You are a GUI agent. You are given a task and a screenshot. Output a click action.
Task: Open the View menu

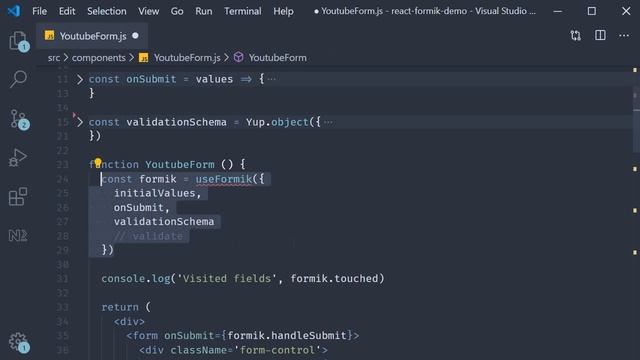[x=149, y=11]
